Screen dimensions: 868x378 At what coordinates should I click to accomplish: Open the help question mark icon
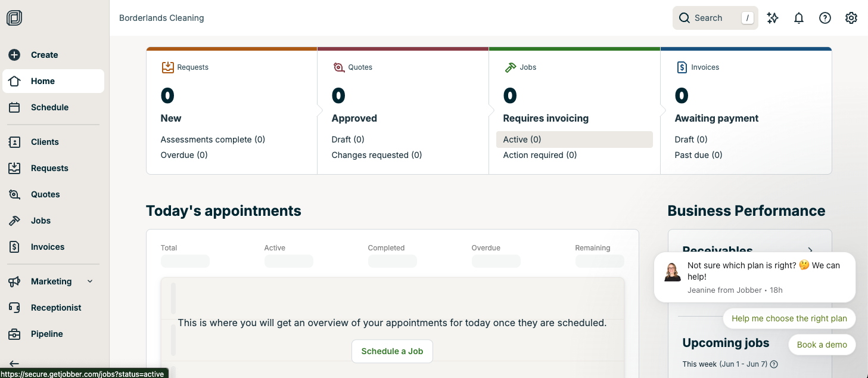825,18
